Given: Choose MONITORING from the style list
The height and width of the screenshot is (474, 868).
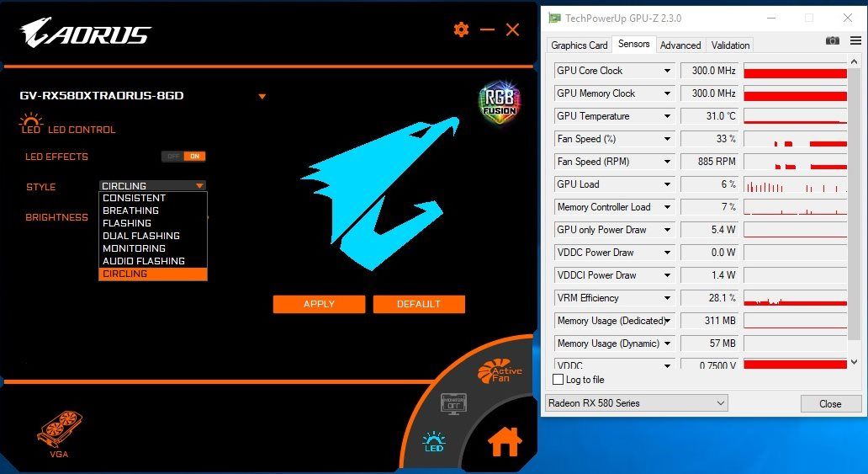Looking at the screenshot, I should 153,248.
